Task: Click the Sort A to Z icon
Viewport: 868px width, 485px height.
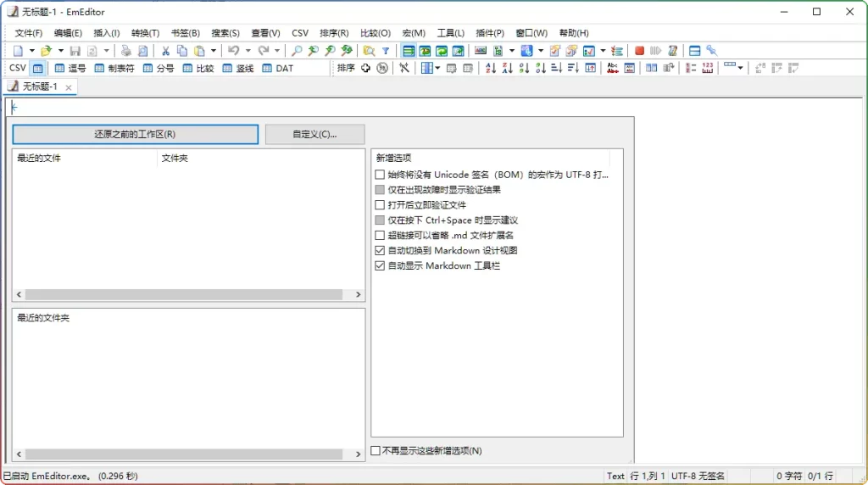Action: coord(491,68)
